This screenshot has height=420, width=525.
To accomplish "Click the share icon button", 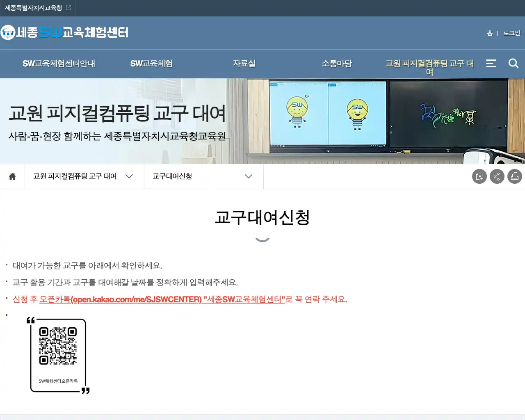I will pos(497,176).
